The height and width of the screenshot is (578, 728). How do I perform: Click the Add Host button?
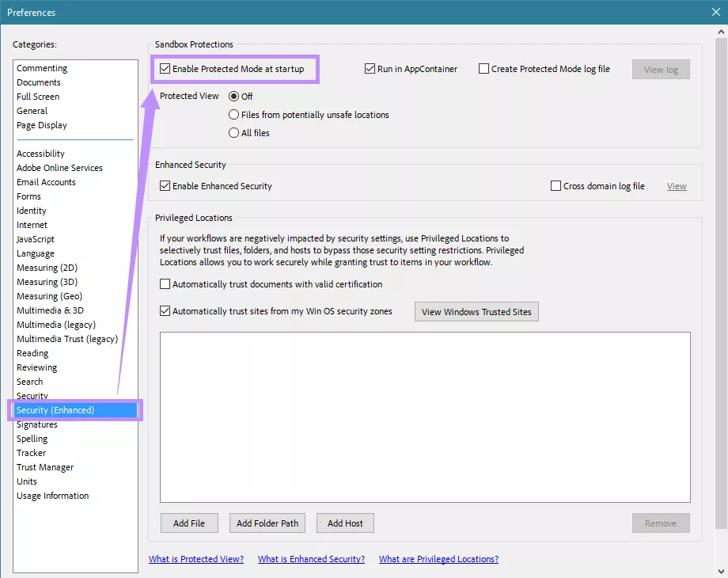[x=345, y=523]
